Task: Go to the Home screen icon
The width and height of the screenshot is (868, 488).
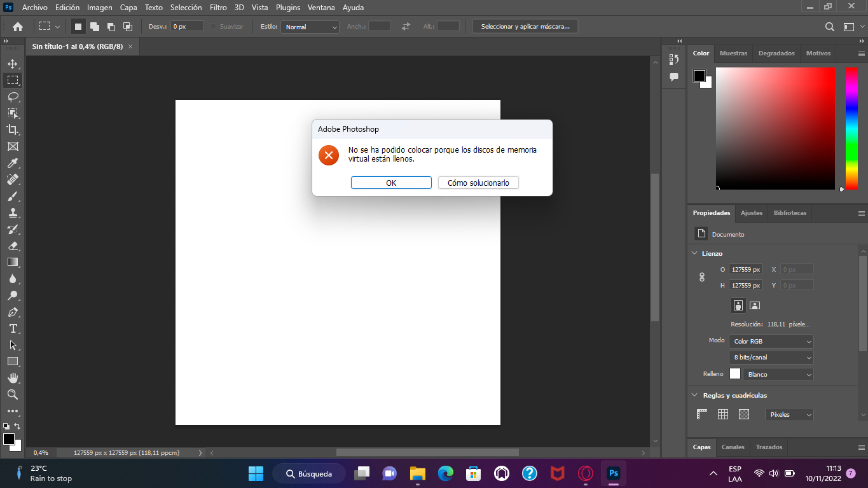Action: point(18,27)
